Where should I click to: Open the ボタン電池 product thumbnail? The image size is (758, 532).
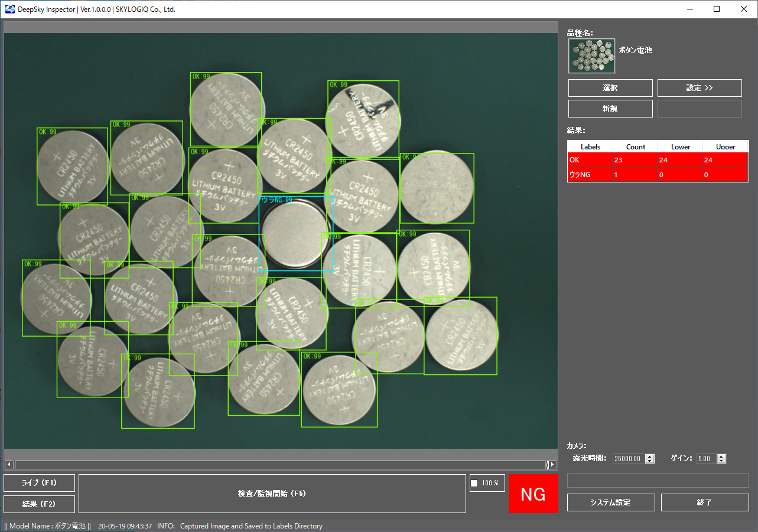[x=591, y=56]
